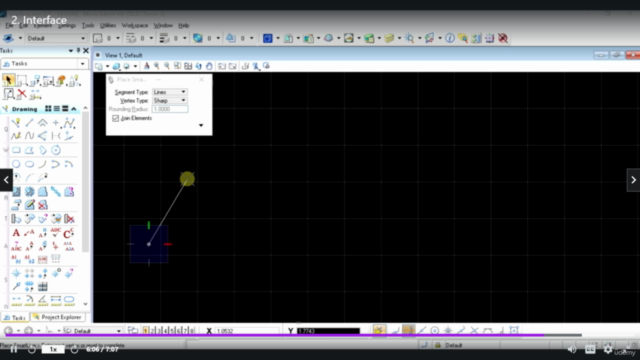This screenshot has width=640, height=360.
Task: Select the Place Ellipse tool
Action: 29,164
